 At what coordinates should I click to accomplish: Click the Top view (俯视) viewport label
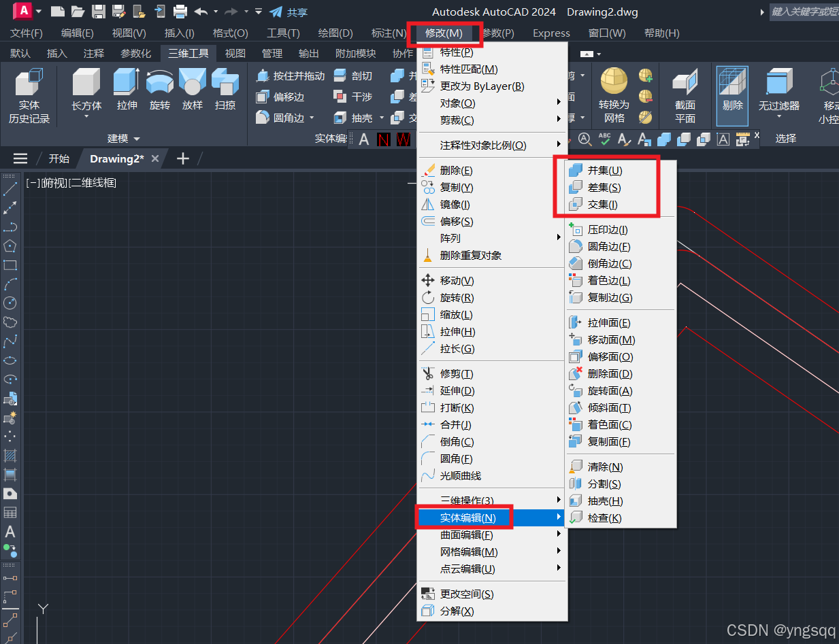coord(54,183)
